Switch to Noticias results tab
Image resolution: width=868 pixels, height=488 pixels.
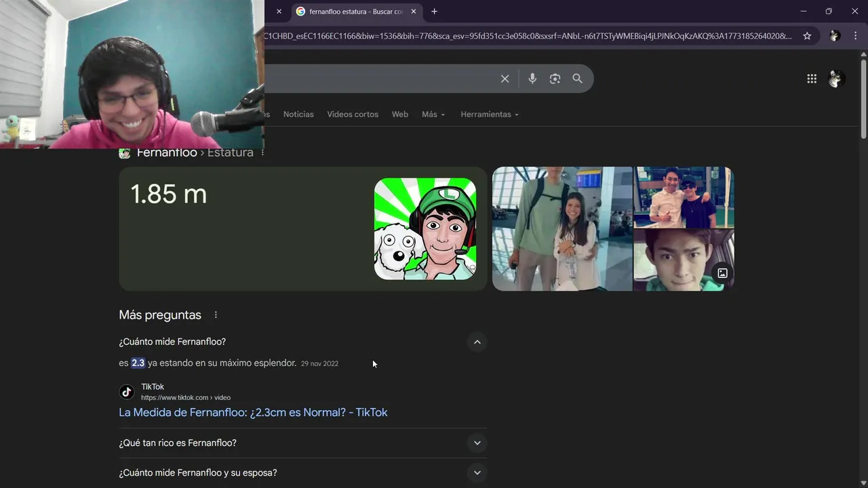coord(298,115)
